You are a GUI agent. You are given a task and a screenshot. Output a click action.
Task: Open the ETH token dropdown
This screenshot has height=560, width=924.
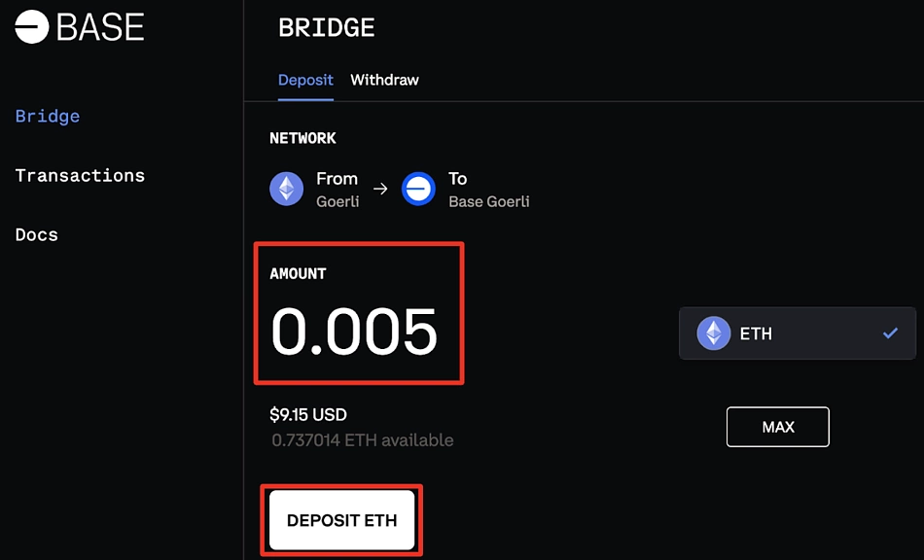tap(798, 333)
